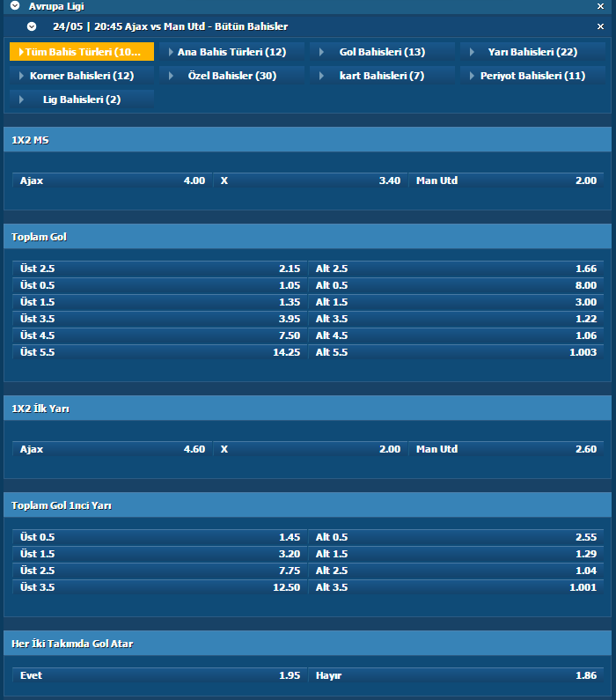Screen dimensions: 616x700
Task: Bet on Man Utd at 2.00 in 1X2 MS
Action: [506, 181]
